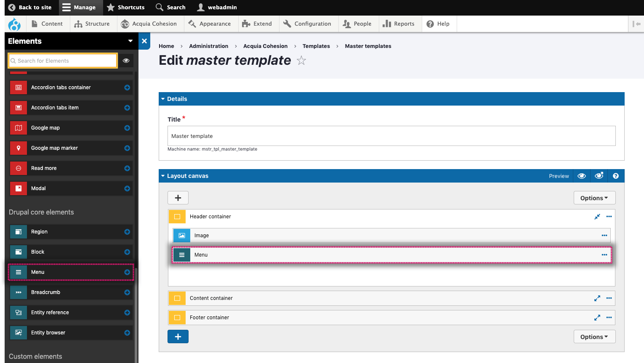The width and height of the screenshot is (644, 363).
Task: Open more options for Footer container
Action: pyautogui.click(x=609, y=318)
